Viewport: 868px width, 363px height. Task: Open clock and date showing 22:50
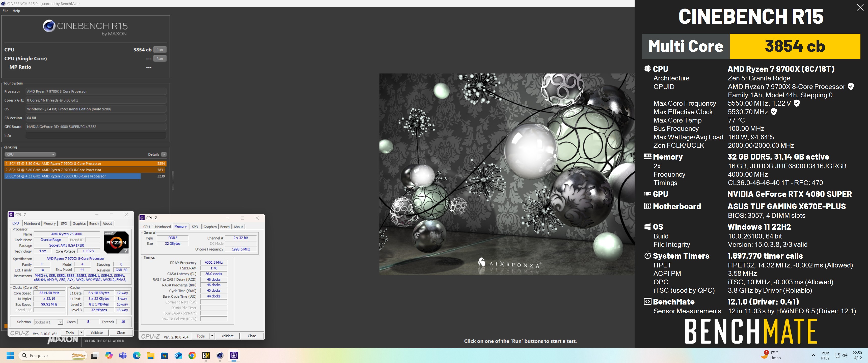857,355
